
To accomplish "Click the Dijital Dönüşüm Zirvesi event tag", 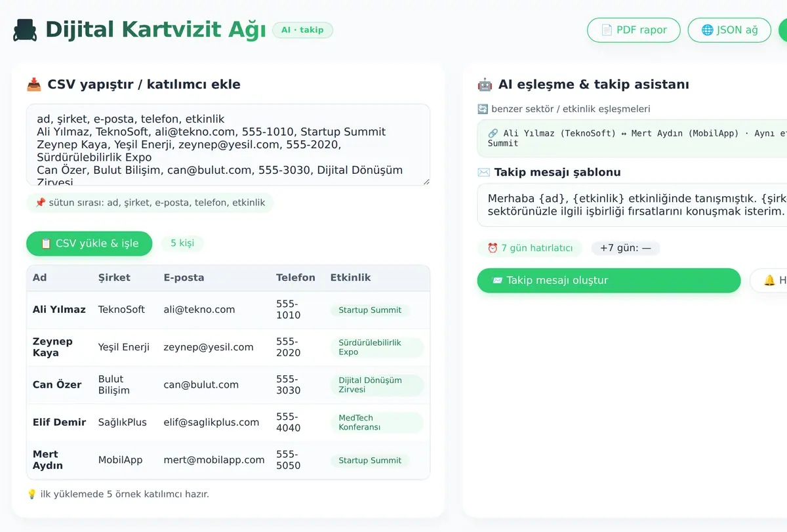I will 377,385.
